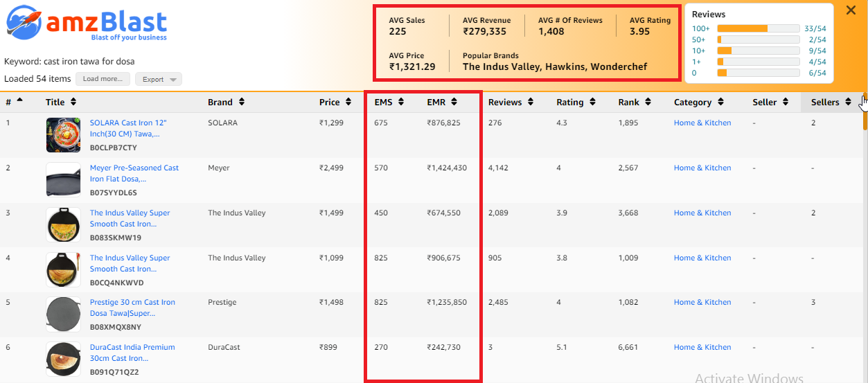
Task: Open Home & Kitchen category for DuraCast row
Action: (702, 347)
